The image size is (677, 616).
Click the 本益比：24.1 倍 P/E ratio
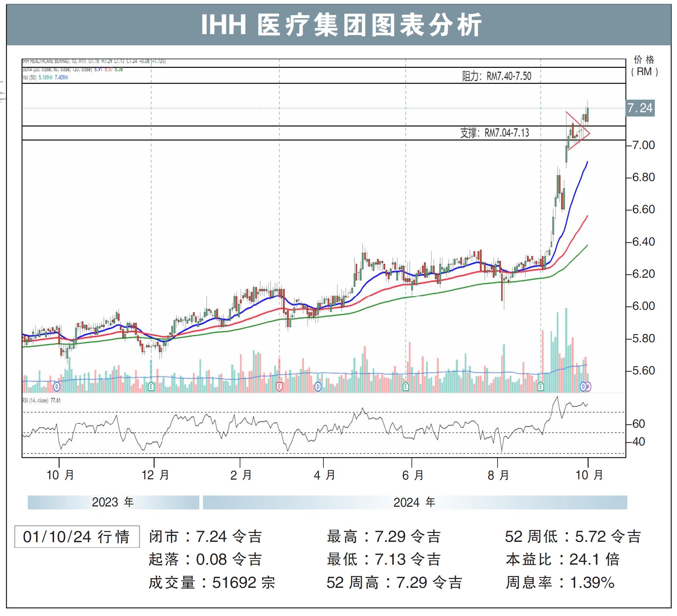(563, 559)
